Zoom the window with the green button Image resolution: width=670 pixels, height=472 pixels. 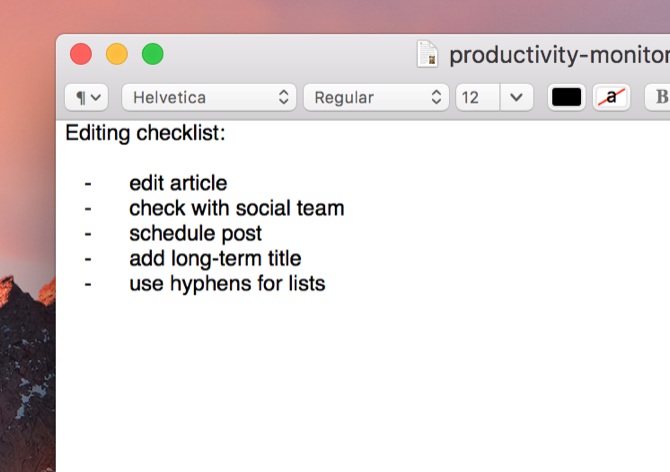pos(152,54)
